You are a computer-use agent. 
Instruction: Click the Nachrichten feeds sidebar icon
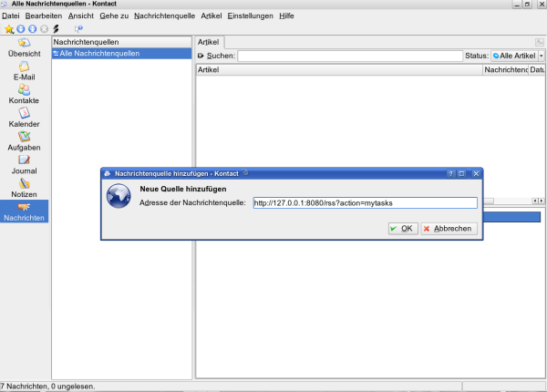[x=24, y=211]
